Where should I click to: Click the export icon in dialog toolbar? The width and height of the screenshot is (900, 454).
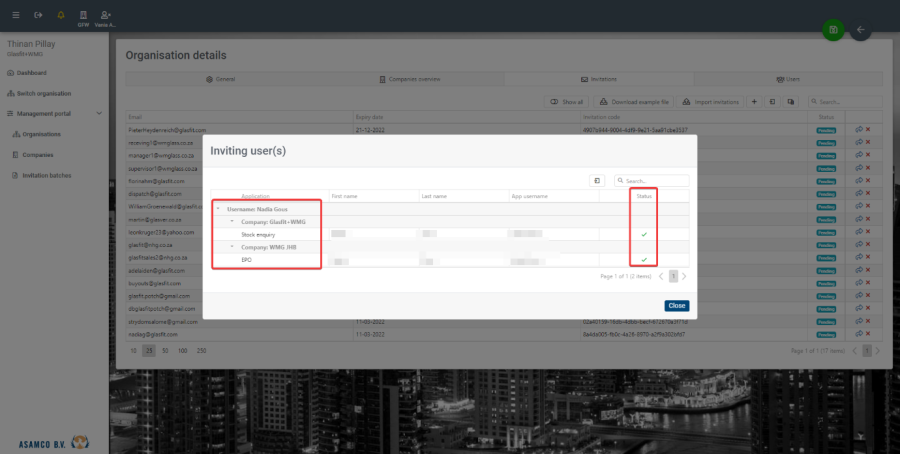[x=597, y=181]
